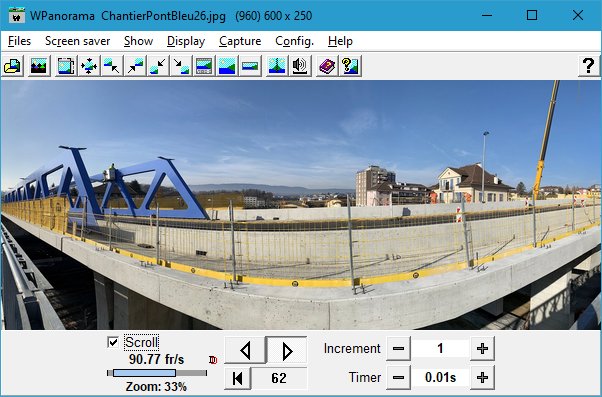The height and width of the screenshot is (397, 602).
Task: Click the small red timer icon beside the frame rate
Action: click(213, 360)
